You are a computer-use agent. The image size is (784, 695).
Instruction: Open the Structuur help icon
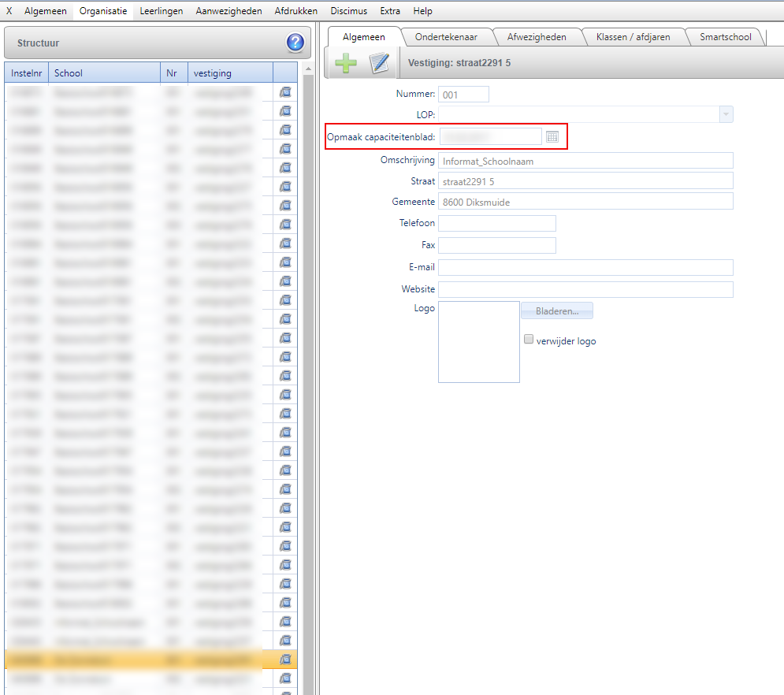tap(295, 43)
